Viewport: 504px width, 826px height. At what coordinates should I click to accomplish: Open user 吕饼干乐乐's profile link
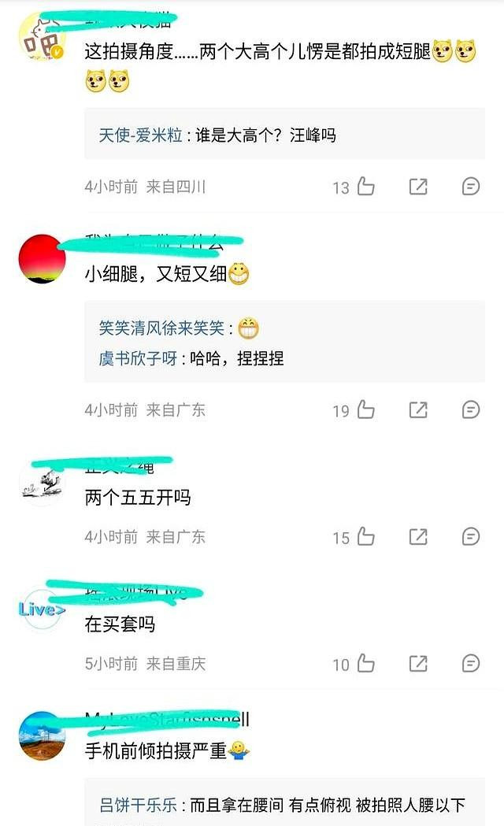[138, 805]
